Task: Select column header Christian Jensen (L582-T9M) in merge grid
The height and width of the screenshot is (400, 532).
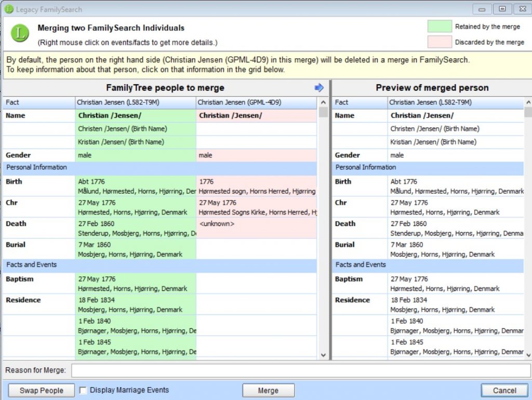Action: tap(136, 102)
